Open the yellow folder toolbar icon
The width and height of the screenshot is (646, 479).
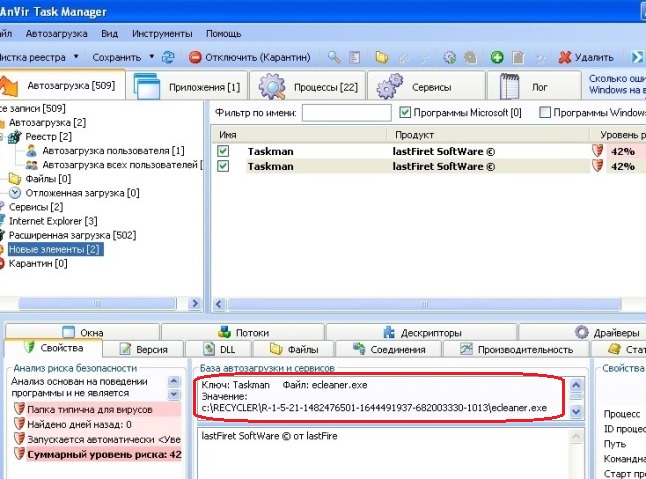tap(382, 57)
